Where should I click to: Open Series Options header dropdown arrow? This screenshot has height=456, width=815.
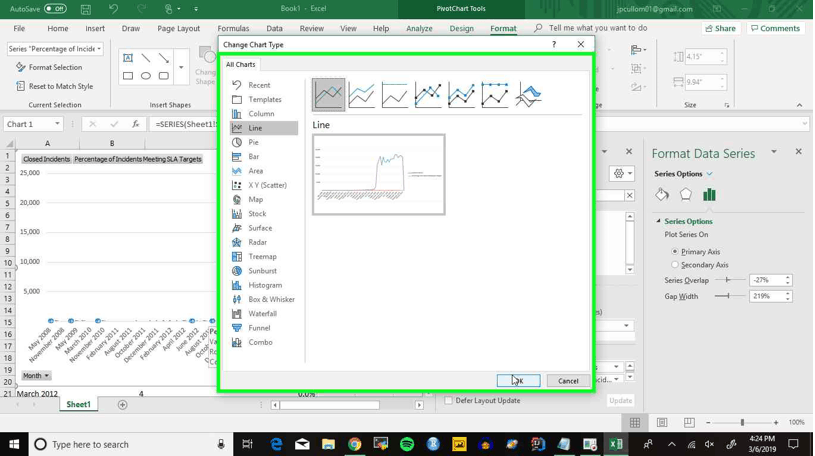tap(709, 174)
